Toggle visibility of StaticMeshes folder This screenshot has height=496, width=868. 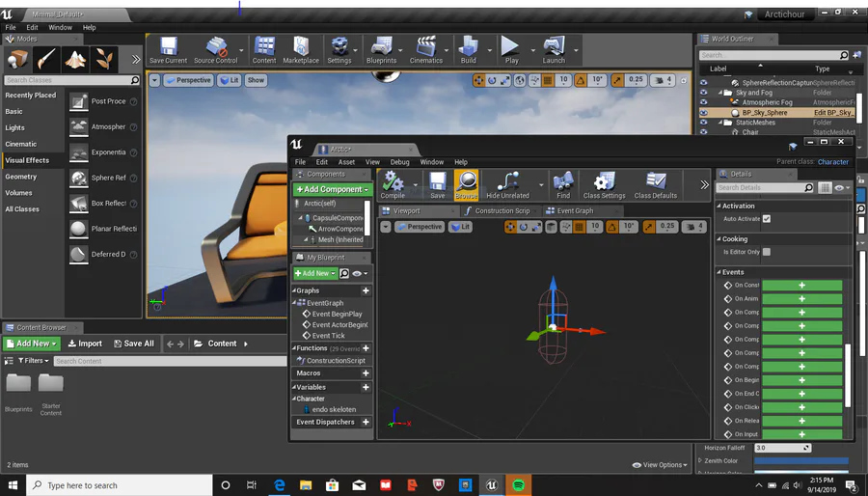pos(704,123)
